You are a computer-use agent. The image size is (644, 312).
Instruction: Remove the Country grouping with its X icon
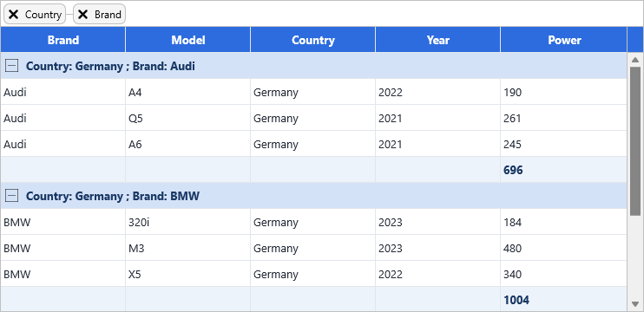14,15
